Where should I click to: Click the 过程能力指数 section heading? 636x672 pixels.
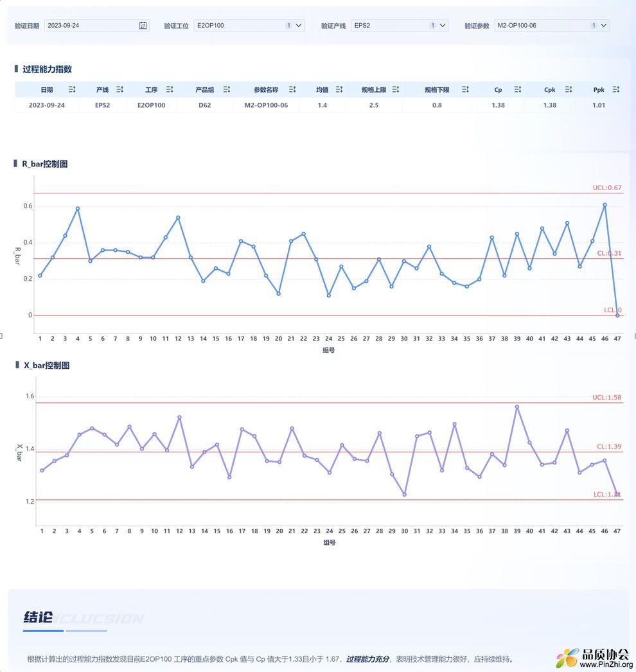tap(47, 69)
